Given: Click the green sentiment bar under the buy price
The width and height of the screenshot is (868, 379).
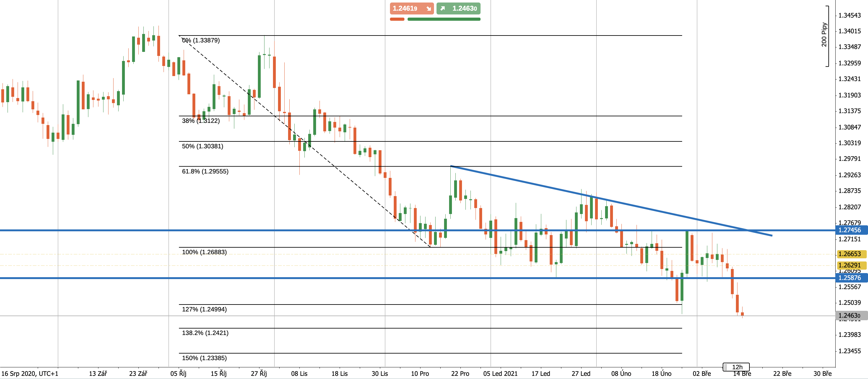Looking at the screenshot, I should pos(443,19).
